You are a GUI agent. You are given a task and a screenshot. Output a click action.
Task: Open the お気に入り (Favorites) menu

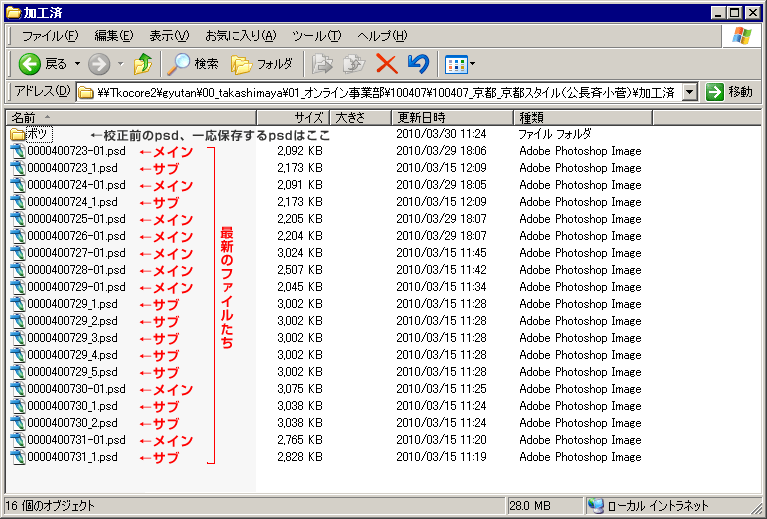240,36
